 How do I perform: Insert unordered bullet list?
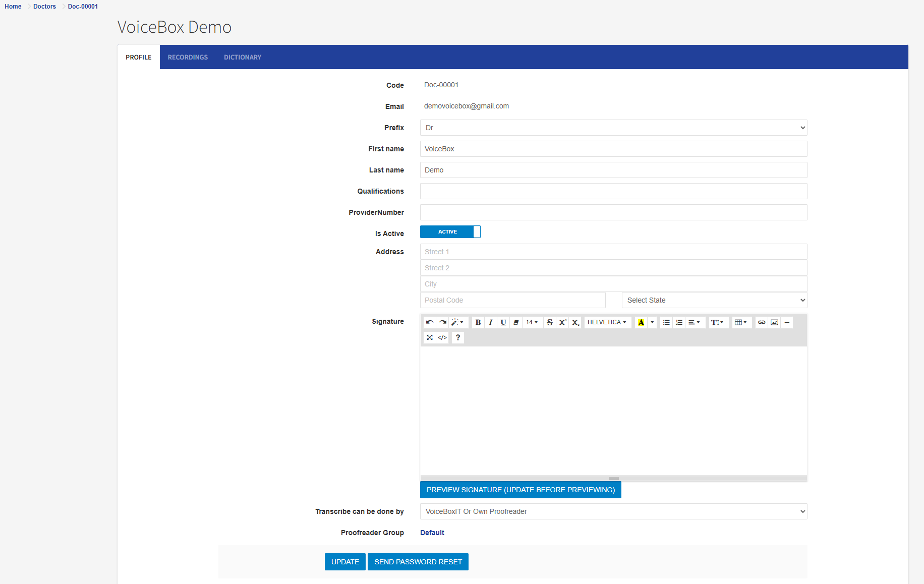click(x=666, y=322)
